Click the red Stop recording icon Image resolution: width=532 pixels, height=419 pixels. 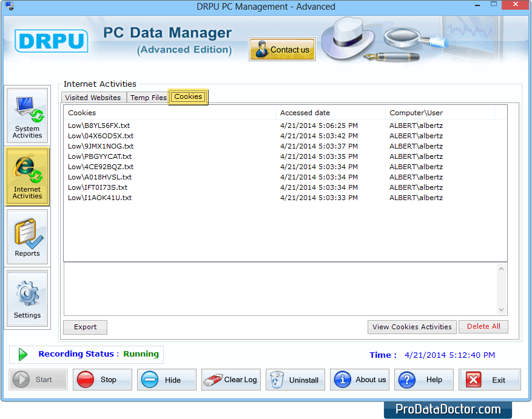click(x=85, y=380)
